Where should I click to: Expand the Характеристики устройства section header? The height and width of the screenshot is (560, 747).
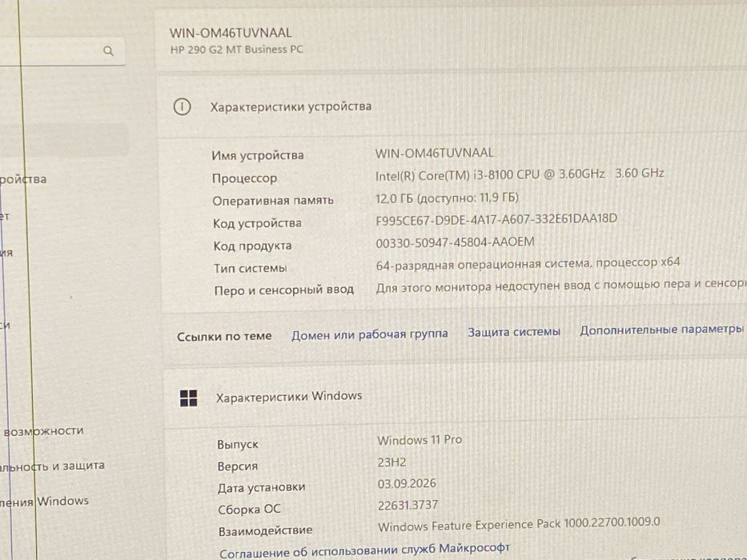[x=451, y=106]
